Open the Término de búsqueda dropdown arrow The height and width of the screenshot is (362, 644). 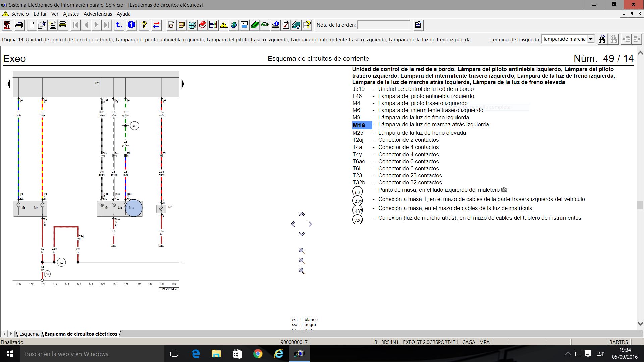(590, 39)
